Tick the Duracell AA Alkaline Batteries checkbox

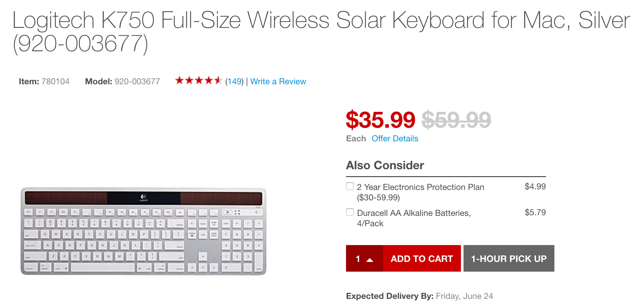pos(350,212)
